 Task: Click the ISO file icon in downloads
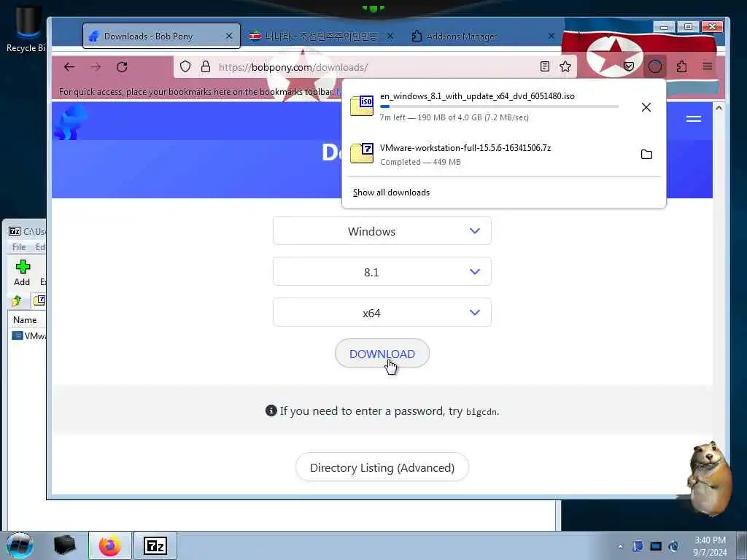[x=362, y=105]
